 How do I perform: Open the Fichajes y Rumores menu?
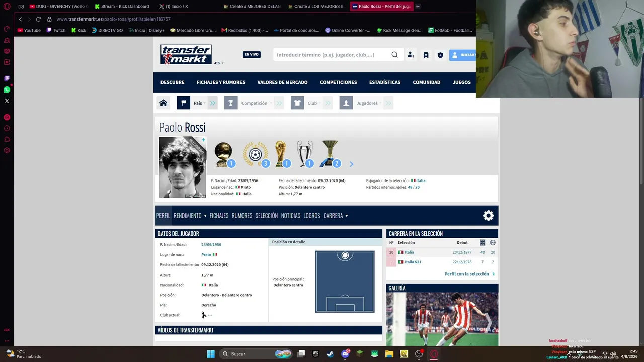221,82
